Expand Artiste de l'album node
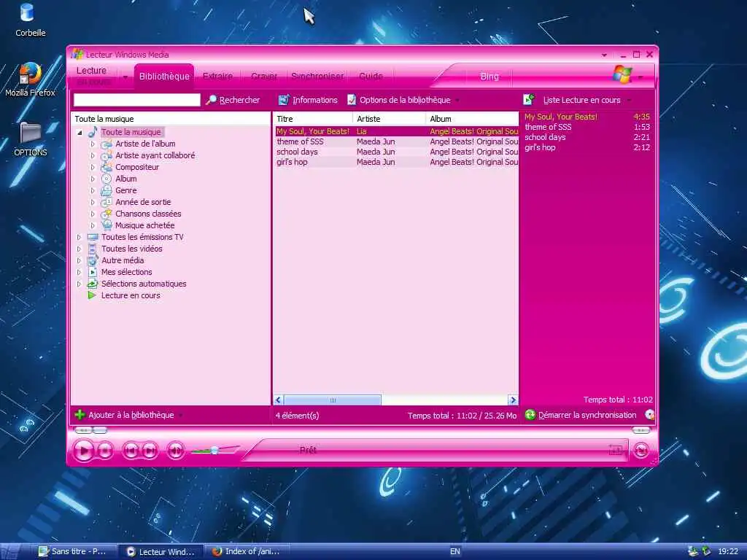The width and height of the screenshot is (747, 560). click(93, 144)
